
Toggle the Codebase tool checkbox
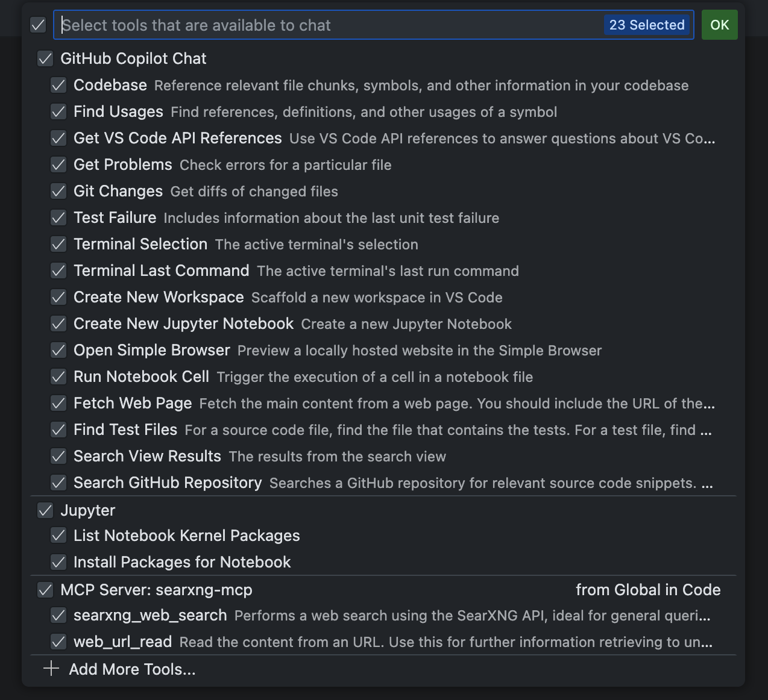(58, 86)
